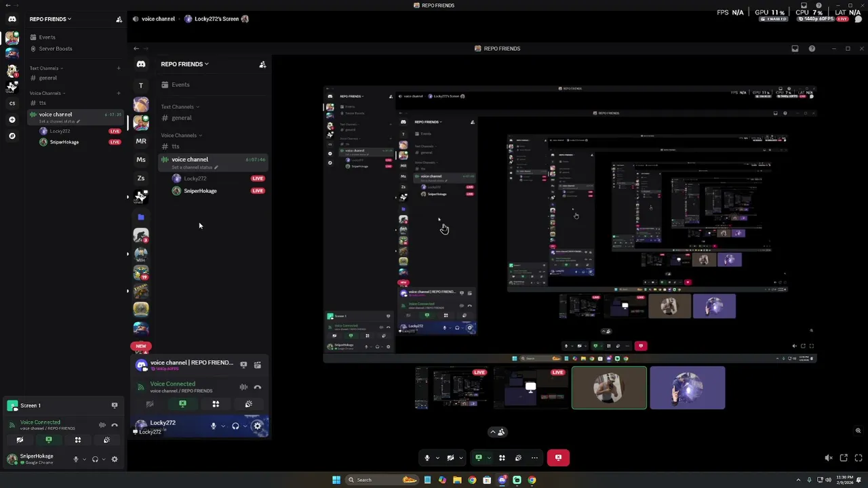This screenshot has height=488, width=868.
Task: Create a channel under Voice Channels plus
Action: tap(119, 93)
